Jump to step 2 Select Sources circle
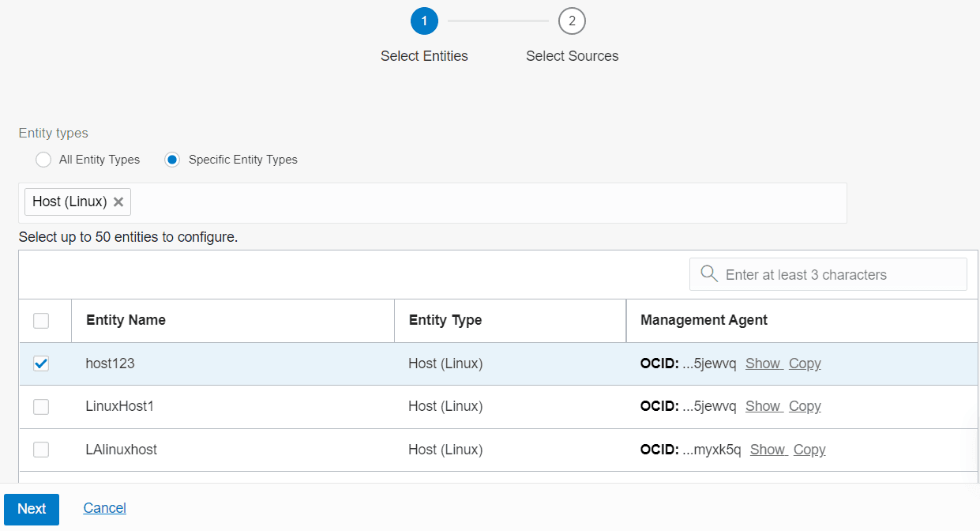980x531 pixels. coord(572,21)
